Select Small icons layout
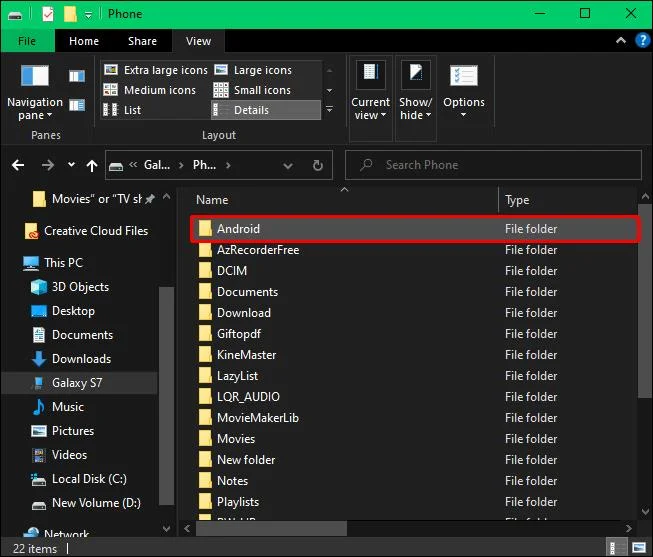Image resolution: width=653 pixels, height=557 pixels. pos(252,90)
